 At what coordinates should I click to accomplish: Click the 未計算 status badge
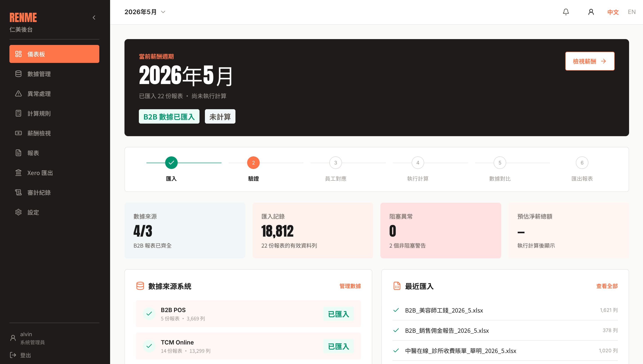tap(220, 116)
